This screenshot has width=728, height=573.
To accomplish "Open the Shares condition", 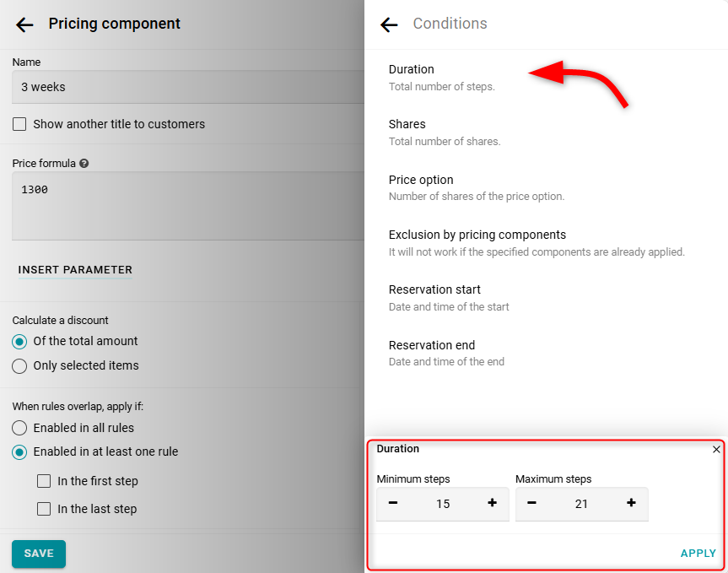I will 407,125.
